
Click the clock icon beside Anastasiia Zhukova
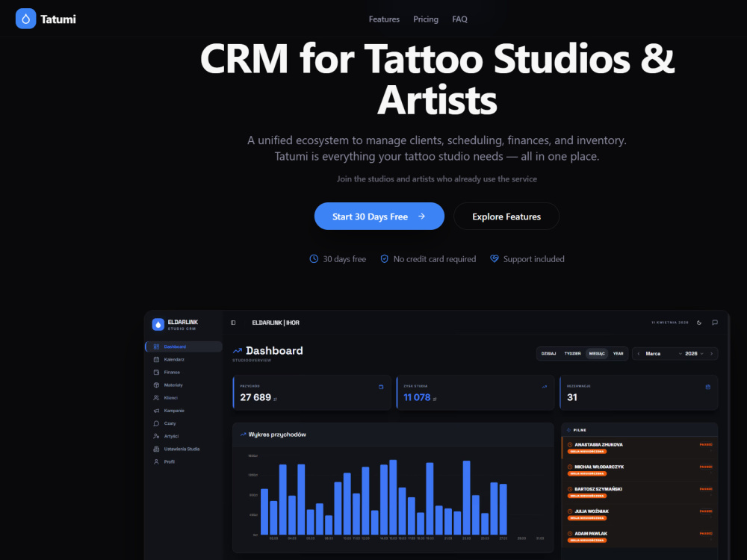point(570,445)
